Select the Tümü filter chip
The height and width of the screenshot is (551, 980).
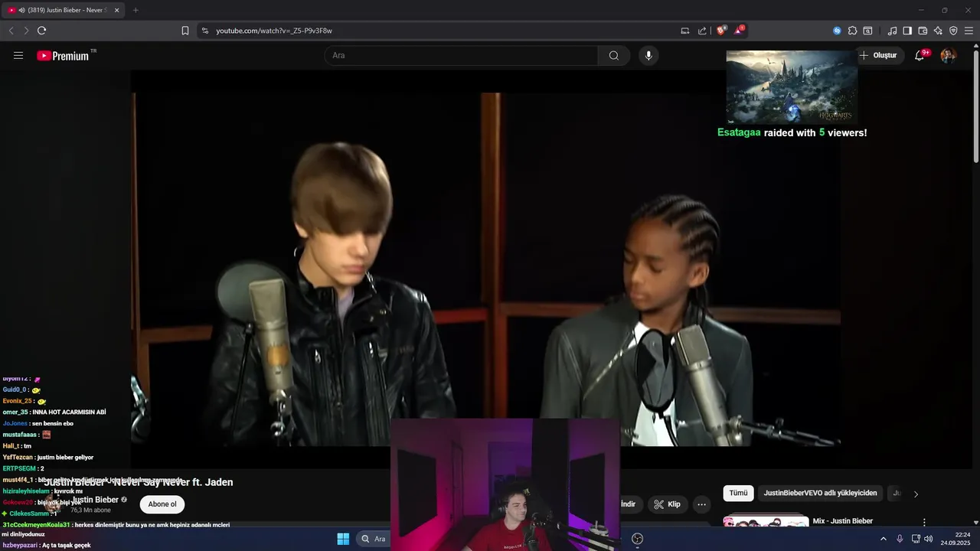738,494
